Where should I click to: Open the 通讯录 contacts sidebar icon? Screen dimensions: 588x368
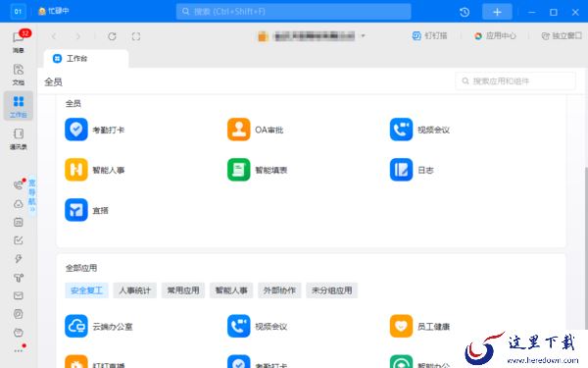tap(19, 138)
